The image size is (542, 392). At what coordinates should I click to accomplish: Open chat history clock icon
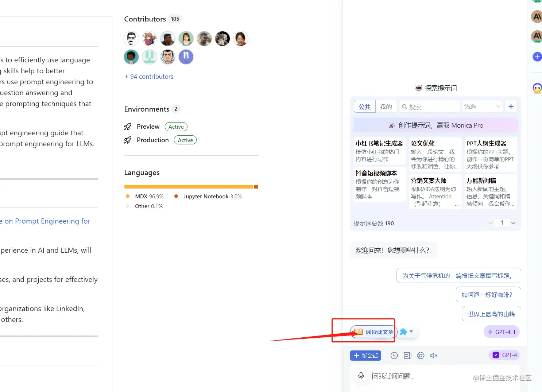394,356
